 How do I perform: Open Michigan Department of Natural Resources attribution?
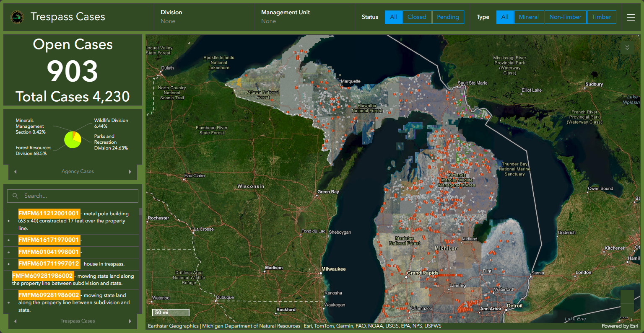point(251,326)
